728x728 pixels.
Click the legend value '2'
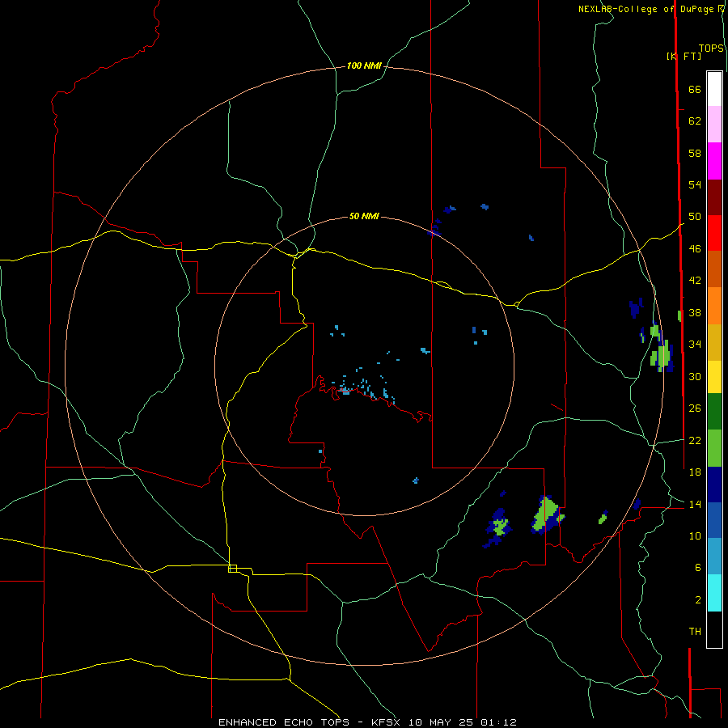click(x=698, y=600)
